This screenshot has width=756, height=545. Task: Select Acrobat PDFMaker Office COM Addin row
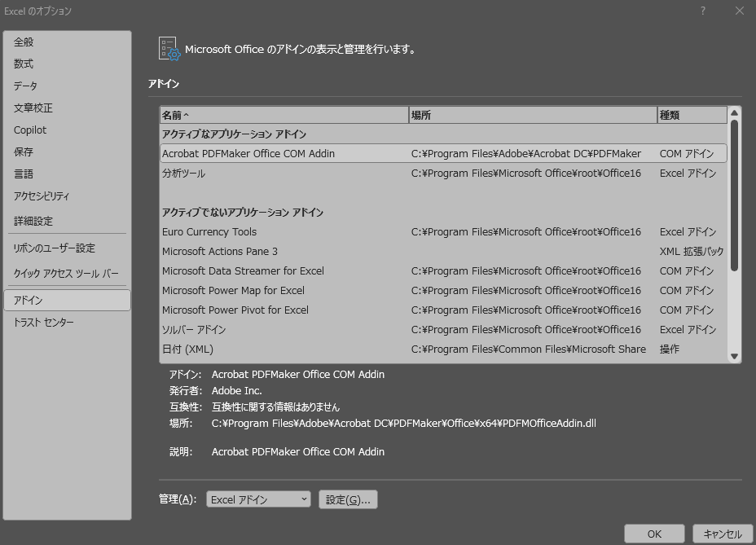tap(443, 153)
